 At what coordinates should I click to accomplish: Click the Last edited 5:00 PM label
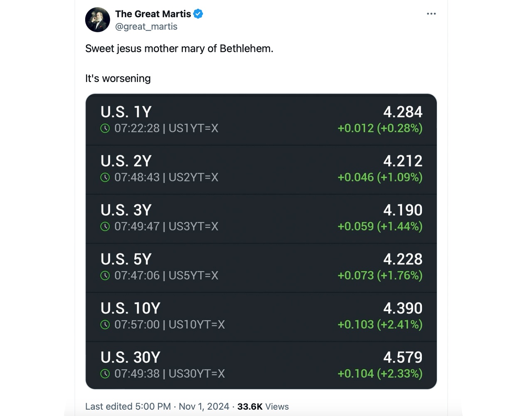click(x=127, y=406)
